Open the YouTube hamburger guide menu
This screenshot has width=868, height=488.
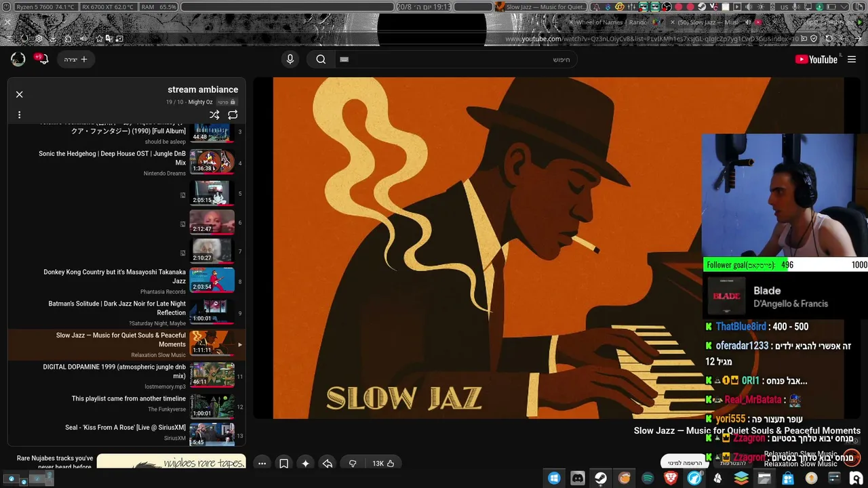(852, 59)
